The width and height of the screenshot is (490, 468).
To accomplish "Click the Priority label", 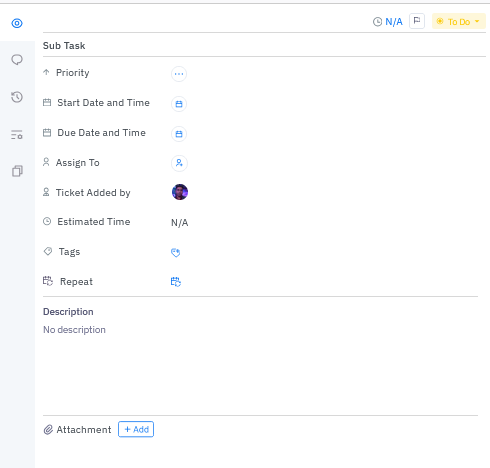I will click(x=73, y=73).
